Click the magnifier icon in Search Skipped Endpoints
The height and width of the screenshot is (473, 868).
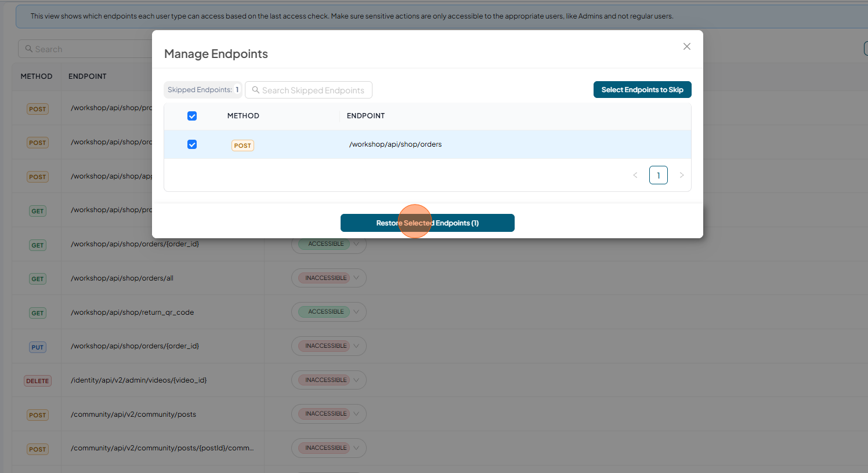pyautogui.click(x=255, y=90)
